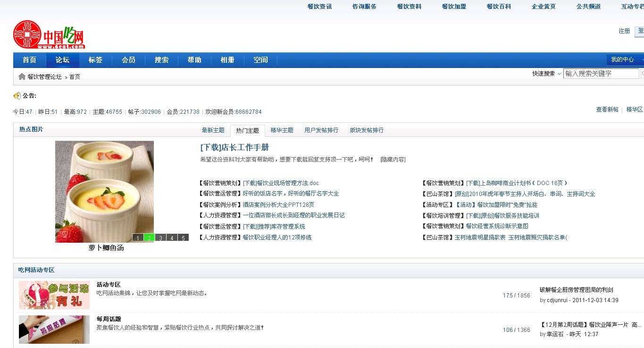This screenshot has width=644, height=348.
Task: Switch to the 用户发帖排行 tab
Action: (321, 130)
